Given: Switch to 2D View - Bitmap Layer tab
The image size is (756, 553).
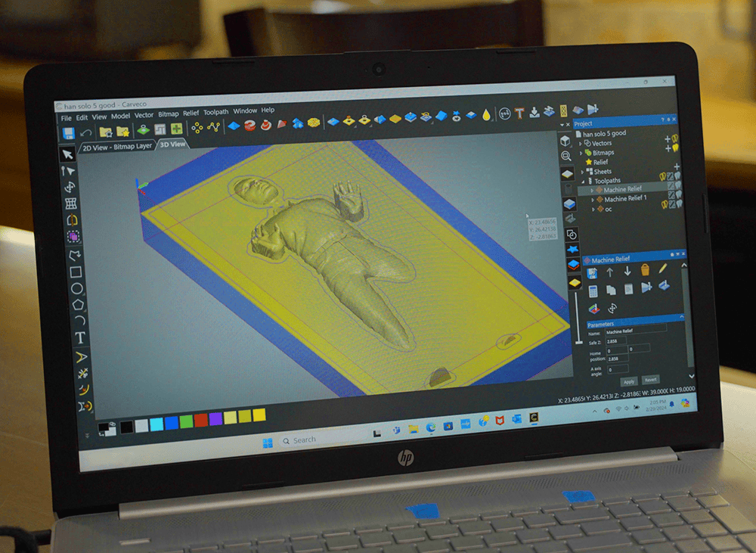Looking at the screenshot, I should [x=117, y=147].
